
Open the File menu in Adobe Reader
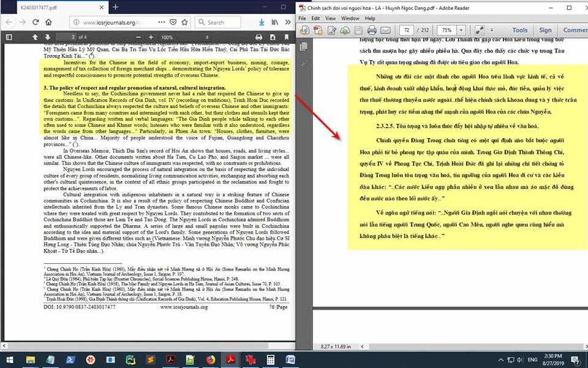tap(302, 18)
